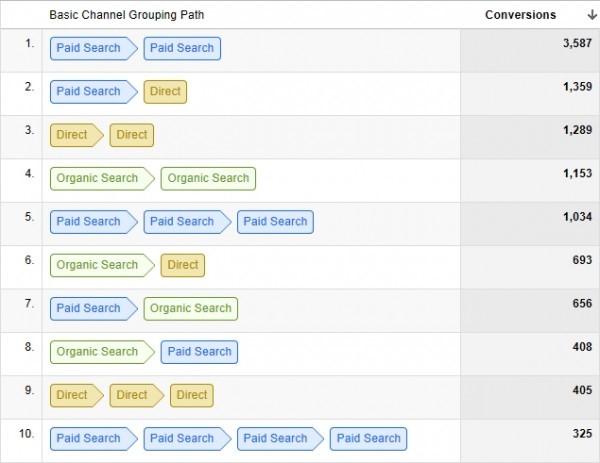Click the conversions value 1,153
600x463 pixels.
pos(577,173)
